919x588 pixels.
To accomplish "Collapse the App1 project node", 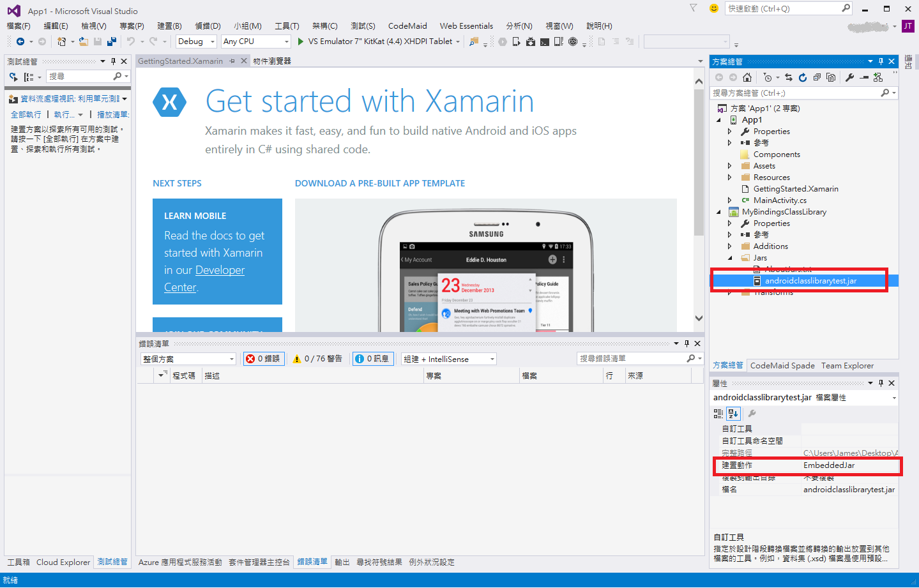I will point(718,120).
